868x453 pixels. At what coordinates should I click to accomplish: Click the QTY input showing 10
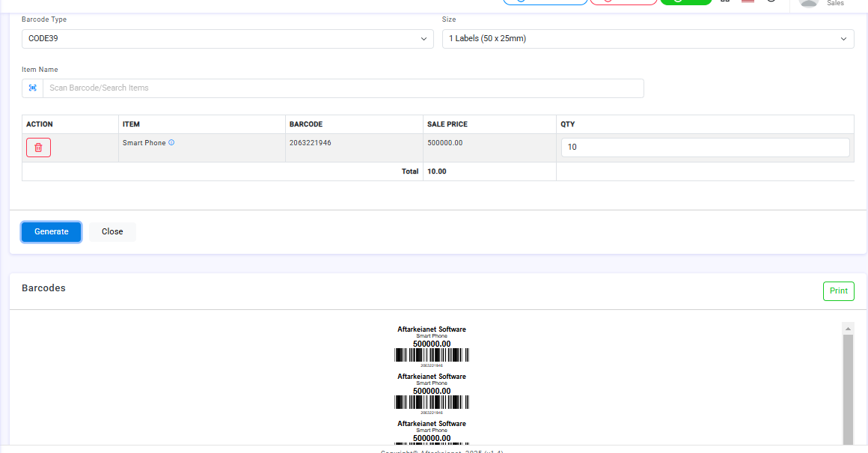tap(705, 148)
